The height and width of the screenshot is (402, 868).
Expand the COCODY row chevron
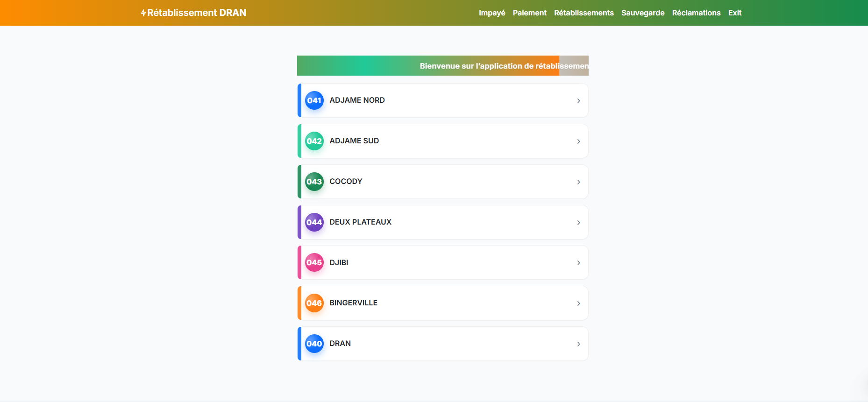(x=578, y=182)
